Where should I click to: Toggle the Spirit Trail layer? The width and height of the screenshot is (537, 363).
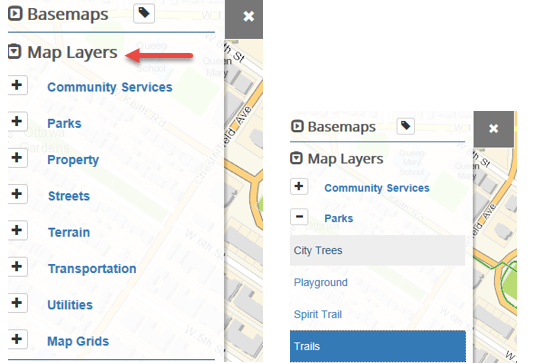click(x=377, y=314)
